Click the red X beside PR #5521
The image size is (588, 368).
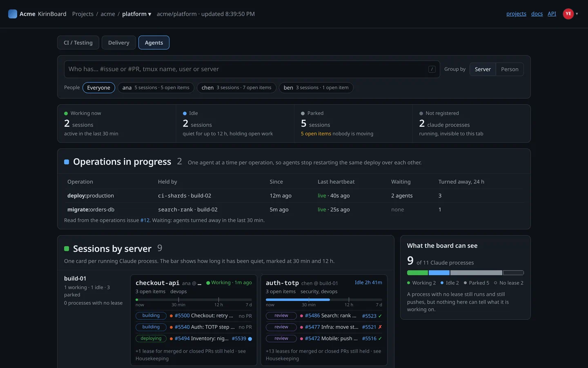pos(380,327)
